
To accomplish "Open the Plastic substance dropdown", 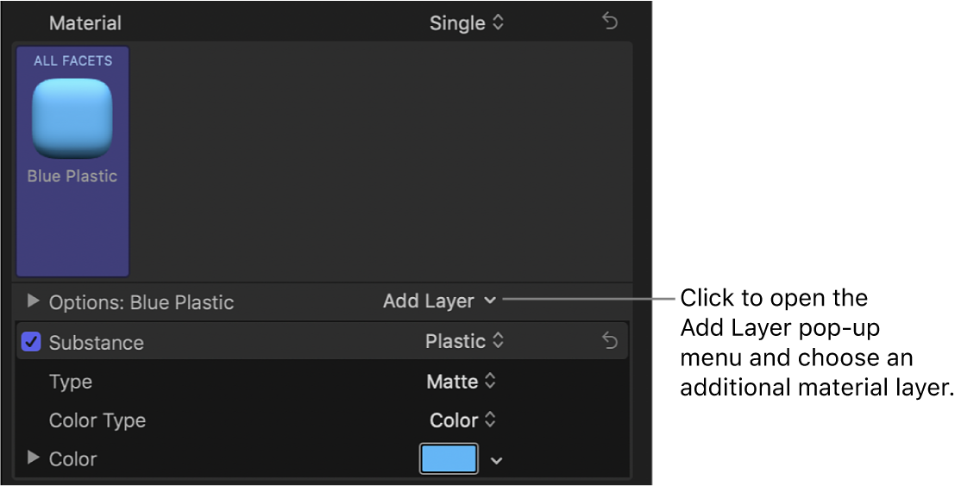I will (464, 342).
